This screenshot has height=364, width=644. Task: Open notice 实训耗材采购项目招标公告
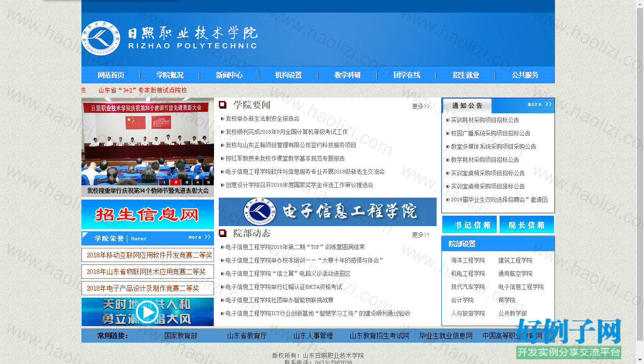(x=485, y=120)
